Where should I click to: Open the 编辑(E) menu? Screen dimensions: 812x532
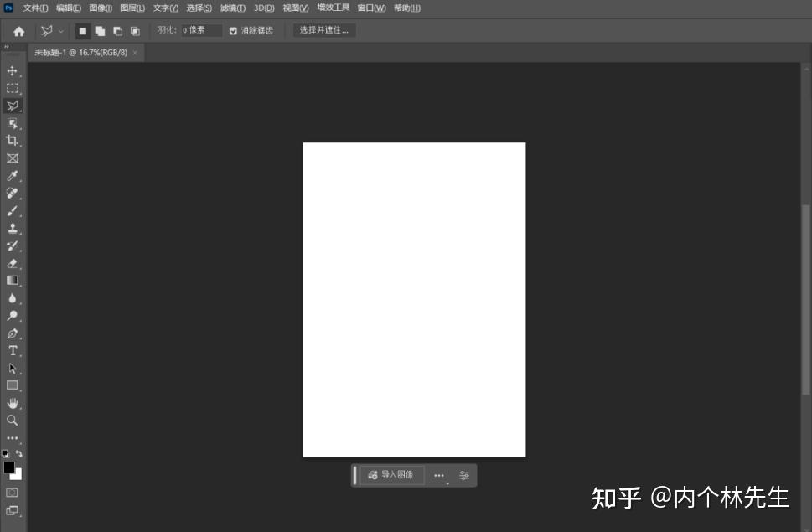point(69,8)
